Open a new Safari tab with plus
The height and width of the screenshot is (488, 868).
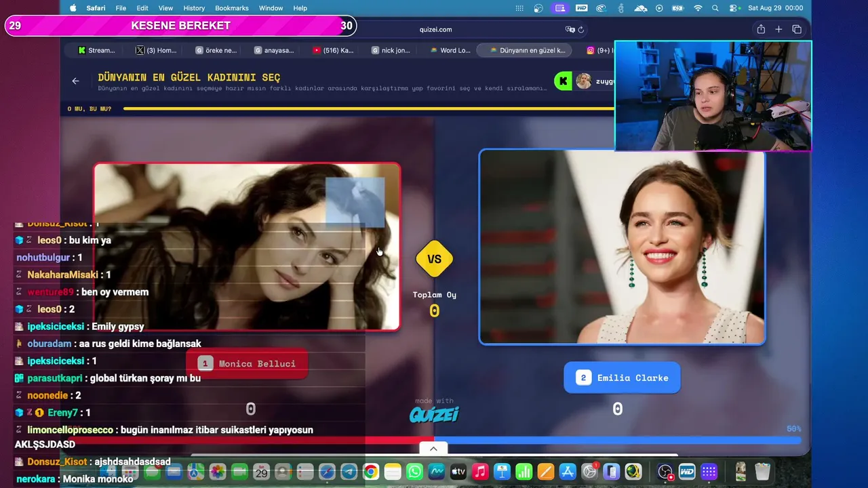point(778,29)
